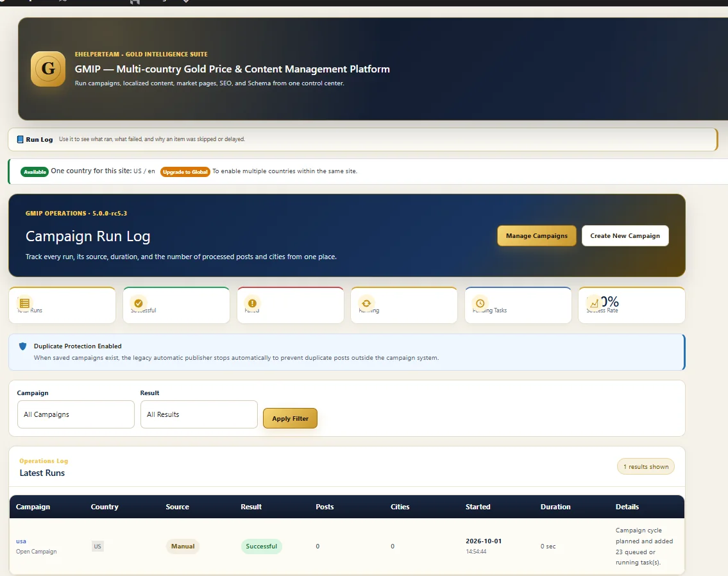728x576 pixels.
Task: Click the Running refresh arrows icon
Action: click(366, 303)
